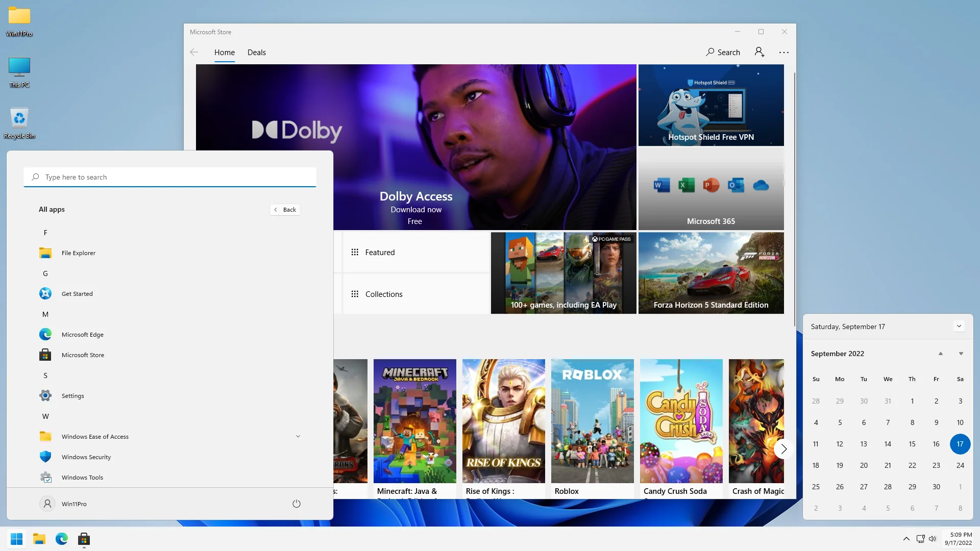Open Windows Security shield app
Viewport: 980px width, 551px height.
click(x=86, y=457)
